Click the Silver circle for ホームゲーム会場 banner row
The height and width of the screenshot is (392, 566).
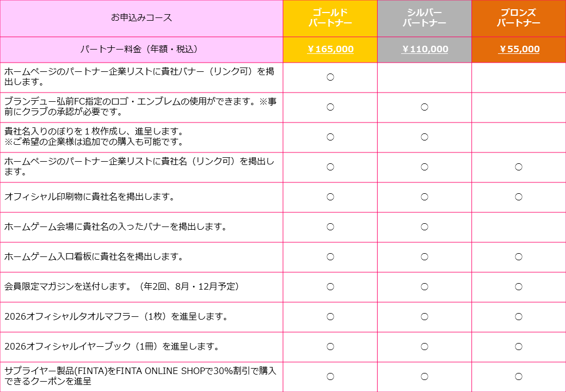[424, 227]
